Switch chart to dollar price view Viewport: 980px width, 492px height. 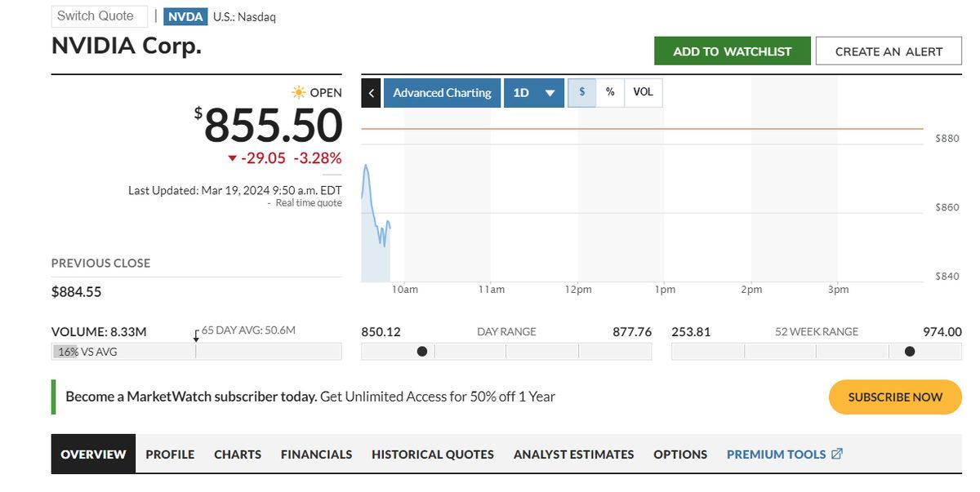pos(581,92)
